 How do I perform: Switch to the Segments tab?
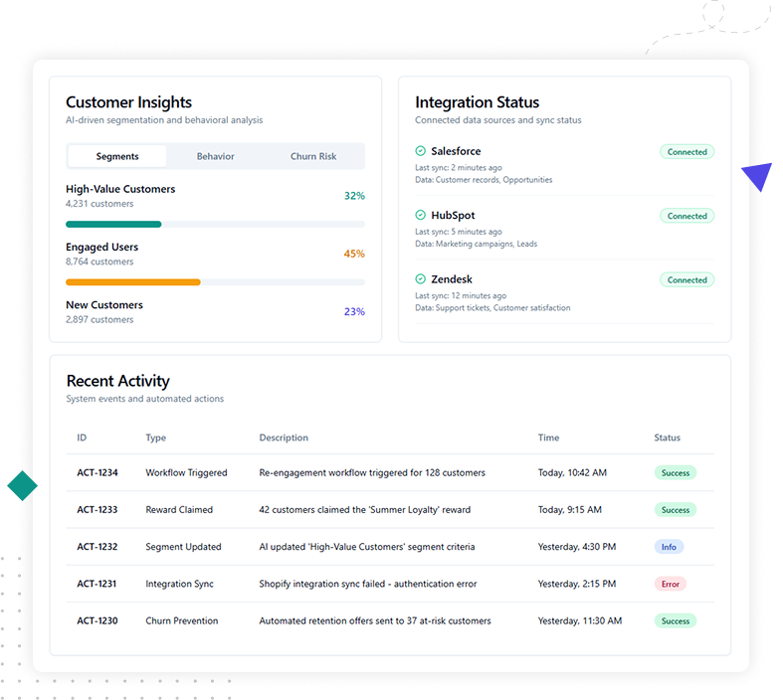117,156
